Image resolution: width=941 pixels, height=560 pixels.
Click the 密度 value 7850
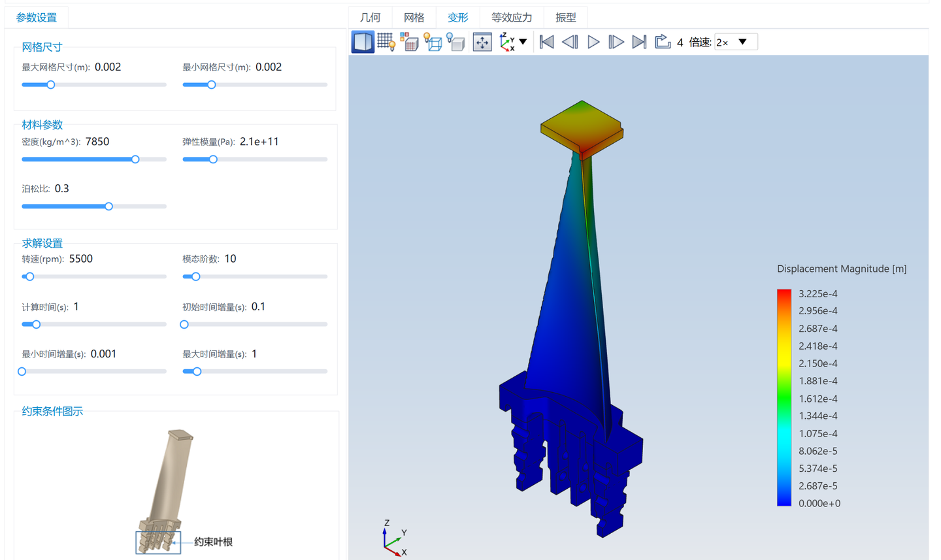point(97,142)
